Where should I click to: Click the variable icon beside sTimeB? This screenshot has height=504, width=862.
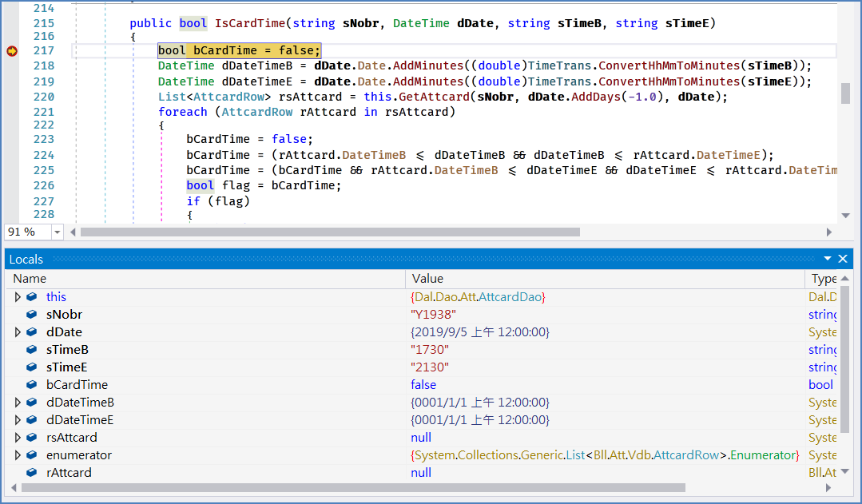31,350
